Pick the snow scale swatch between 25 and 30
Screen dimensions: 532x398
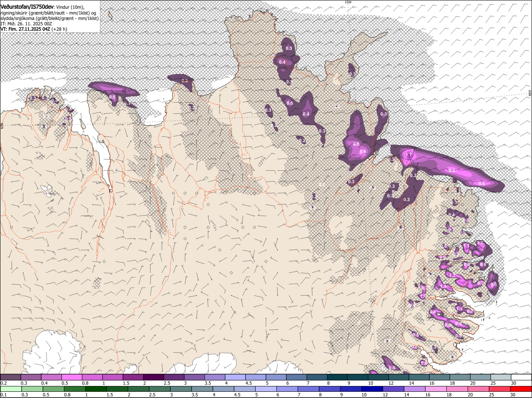(x=501, y=377)
